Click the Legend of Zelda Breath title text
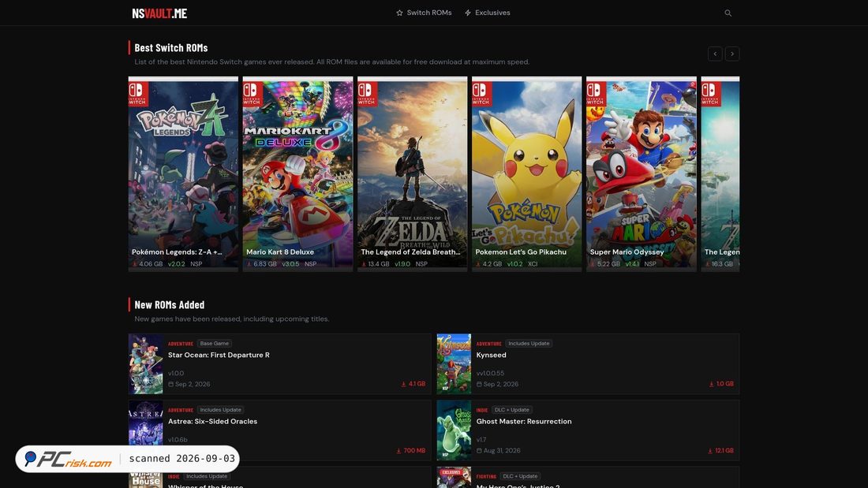Image resolution: width=868 pixels, height=488 pixels. click(x=411, y=251)
